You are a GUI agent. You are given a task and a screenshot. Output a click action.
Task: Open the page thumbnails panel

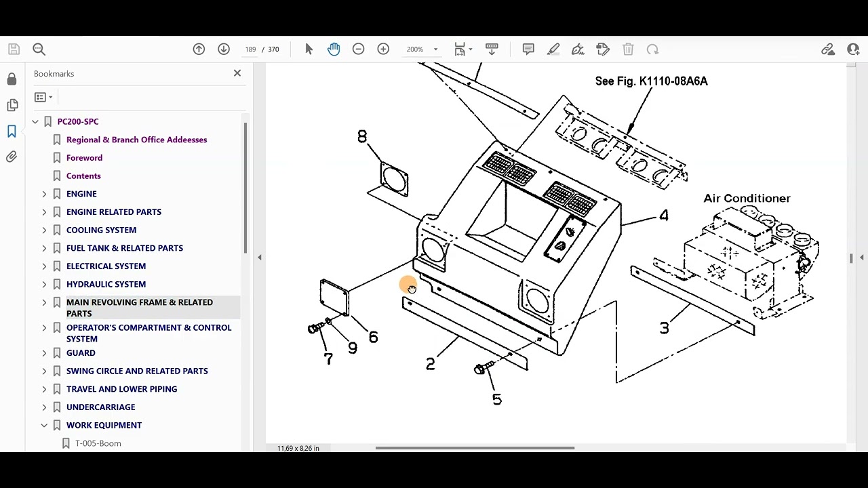12,105
